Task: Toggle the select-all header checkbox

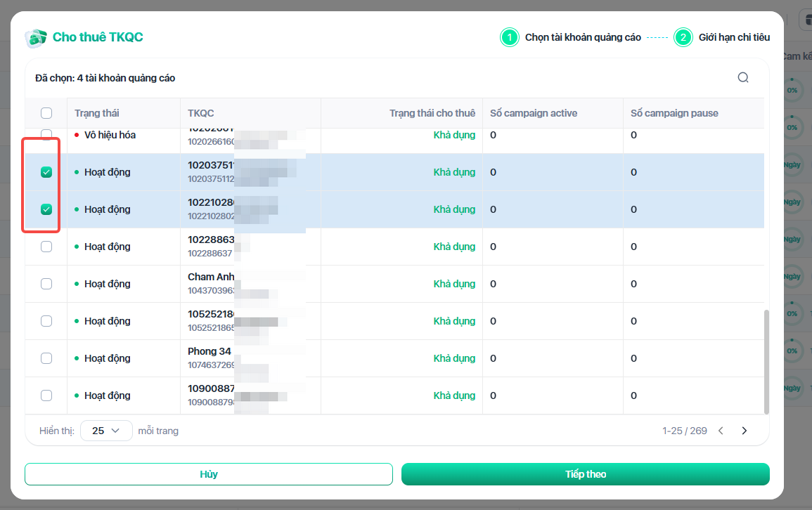Action: [46, 113]
